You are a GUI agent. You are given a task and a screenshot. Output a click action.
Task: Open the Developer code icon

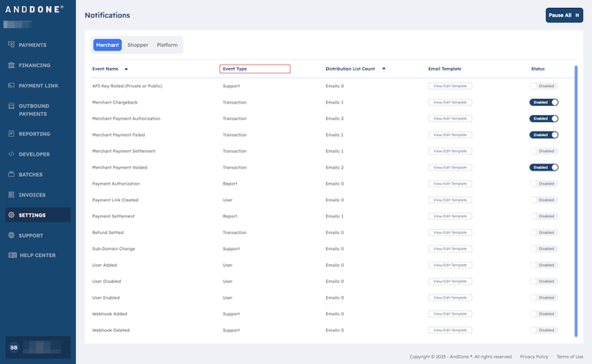click(x=11, y=155)
